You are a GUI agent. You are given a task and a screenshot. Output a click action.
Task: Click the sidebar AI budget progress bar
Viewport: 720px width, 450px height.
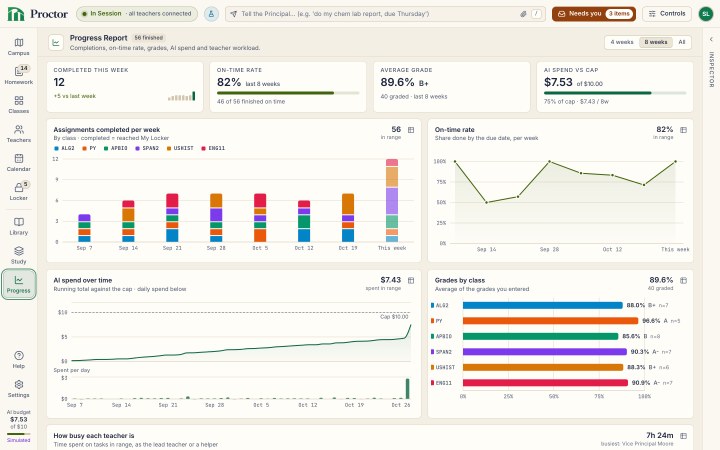18,433
